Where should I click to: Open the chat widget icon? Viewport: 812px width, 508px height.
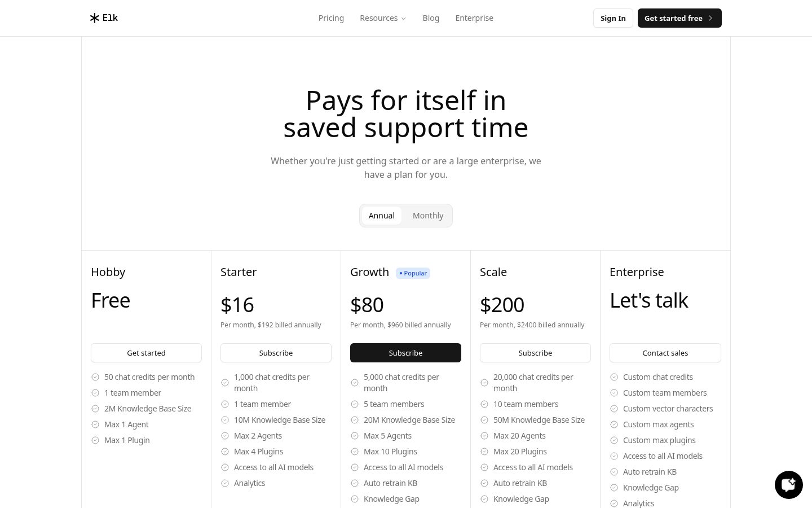click(788, 484)
